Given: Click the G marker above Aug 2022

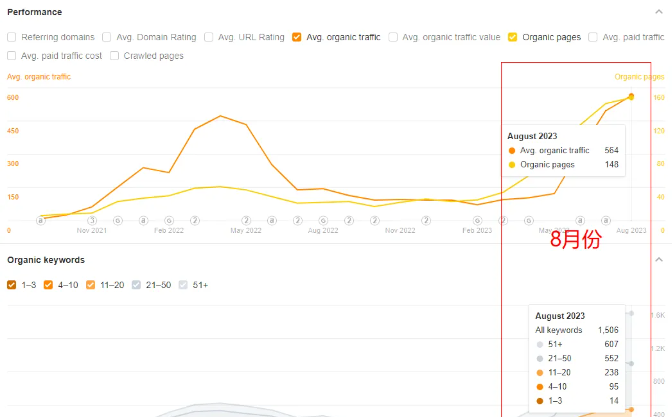Looking at the screenshot, I should coord(323,221).
